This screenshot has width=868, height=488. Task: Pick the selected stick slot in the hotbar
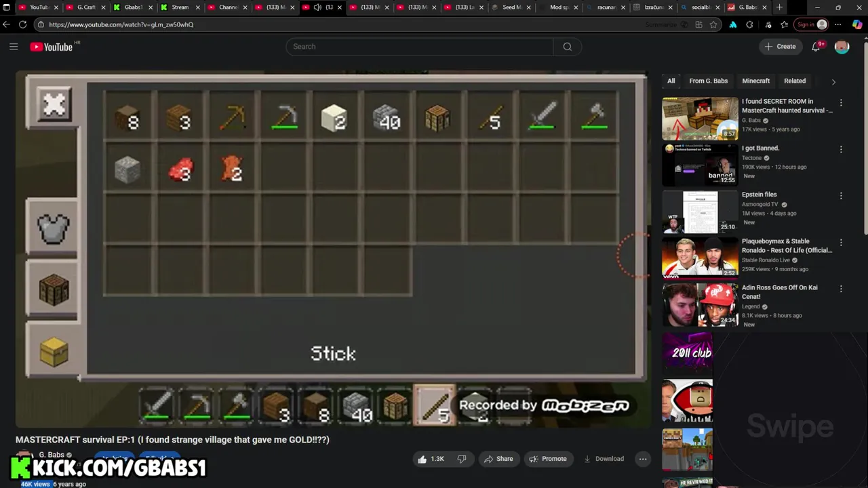(435, 405)
